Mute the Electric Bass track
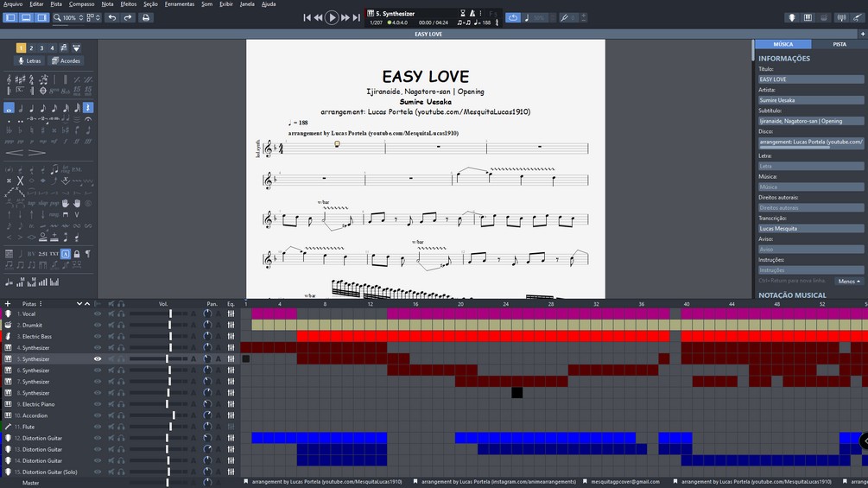The image size is (868, 488). [x=111, y=336]
